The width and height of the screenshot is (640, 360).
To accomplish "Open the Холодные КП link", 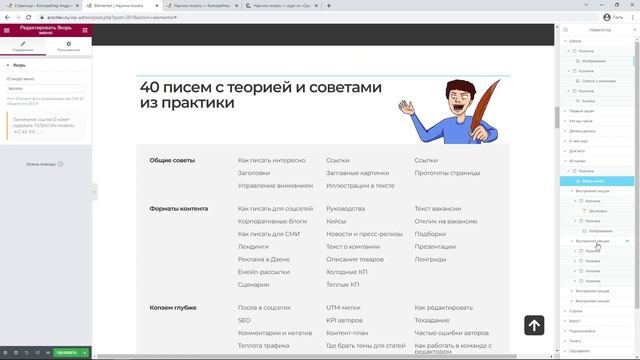I will 347,272.
